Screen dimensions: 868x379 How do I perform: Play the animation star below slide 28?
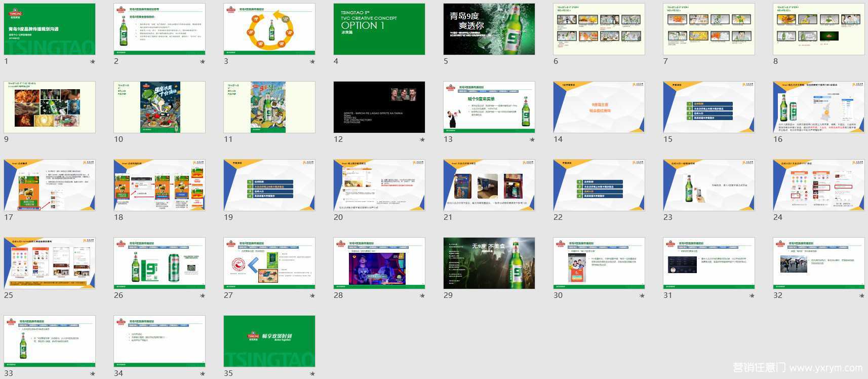coord(422,296)
